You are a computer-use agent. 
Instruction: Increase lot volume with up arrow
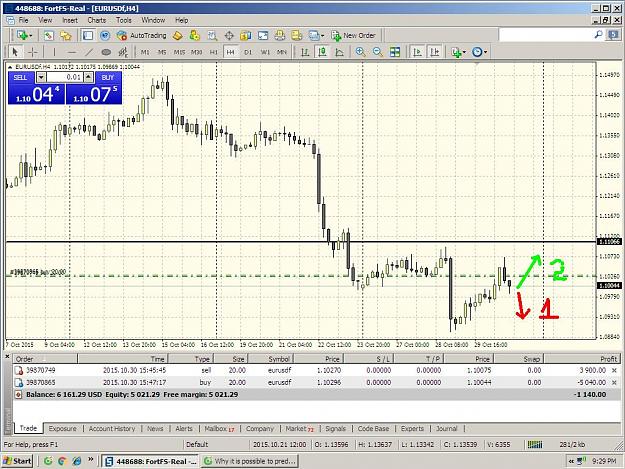[89, 77]
